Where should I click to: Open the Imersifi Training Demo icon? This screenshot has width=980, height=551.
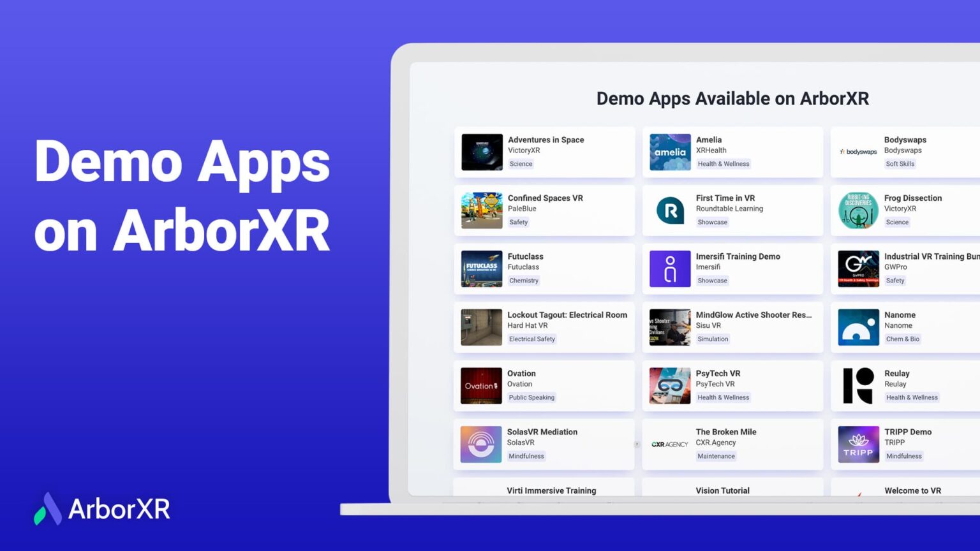click(669, 268)
